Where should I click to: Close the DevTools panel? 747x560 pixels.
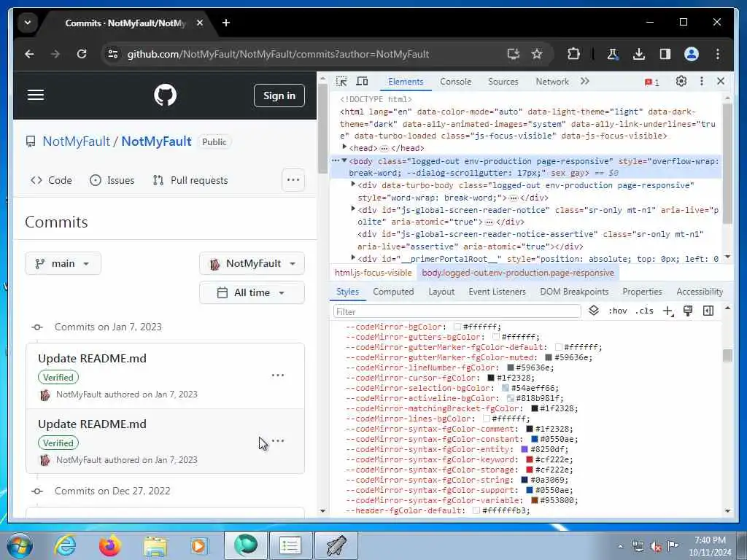(721, 82)
